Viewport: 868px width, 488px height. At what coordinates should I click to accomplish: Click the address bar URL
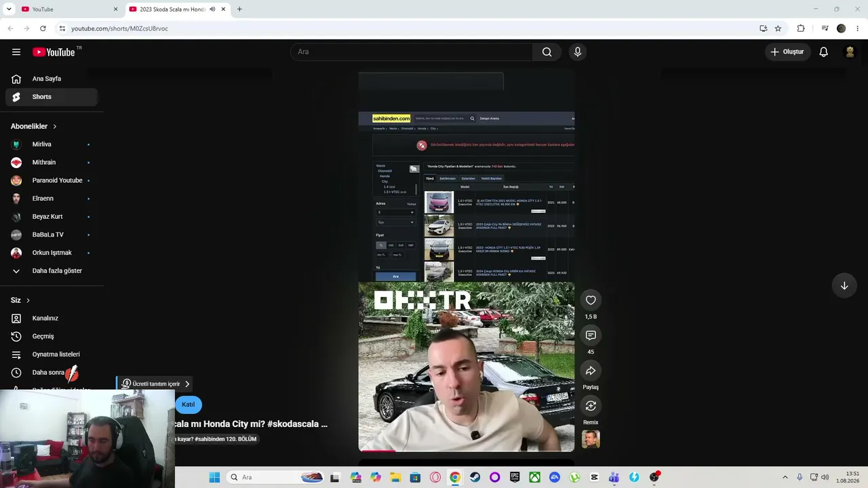coord(119,28)
